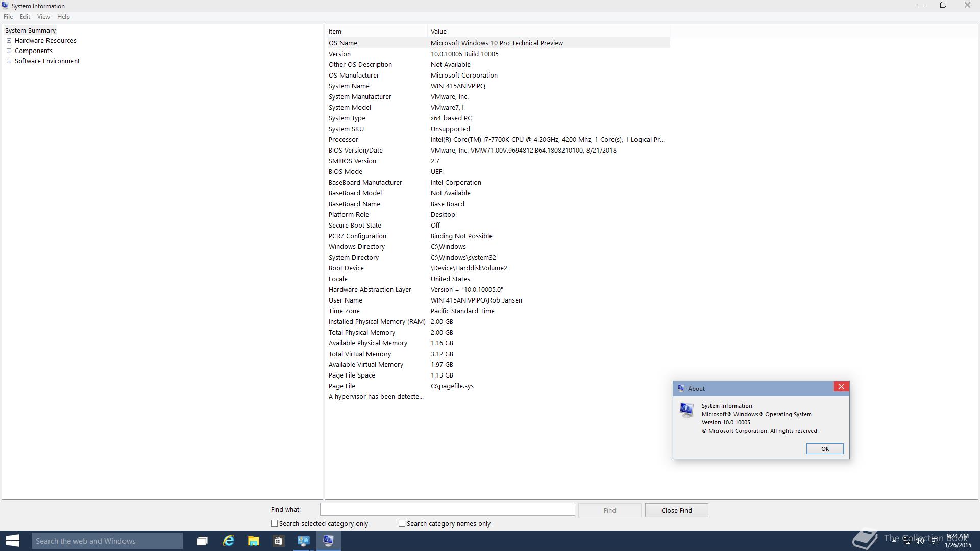Viewport: 980px width, 551px height.
Task: Close the About dialog with the red X
Action: coord(841,386)
